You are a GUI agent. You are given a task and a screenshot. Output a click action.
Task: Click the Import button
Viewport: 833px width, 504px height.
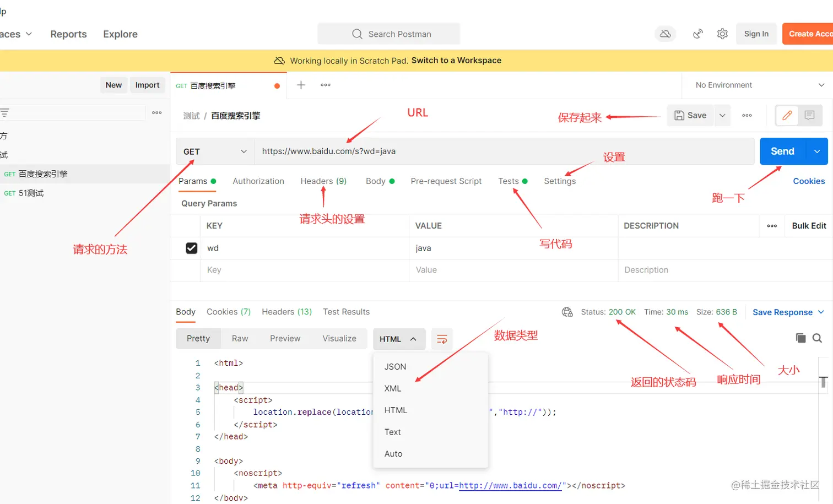147,85
